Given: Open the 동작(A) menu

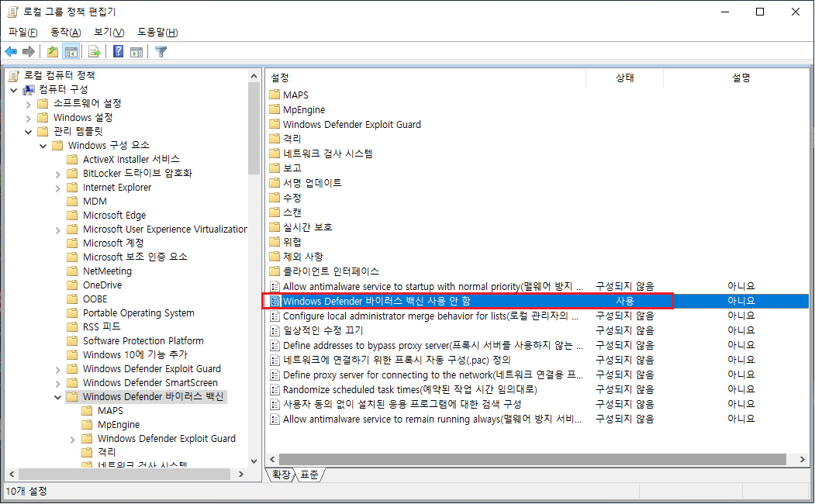Looking at the screenshot, I should [x=65, y=33].
